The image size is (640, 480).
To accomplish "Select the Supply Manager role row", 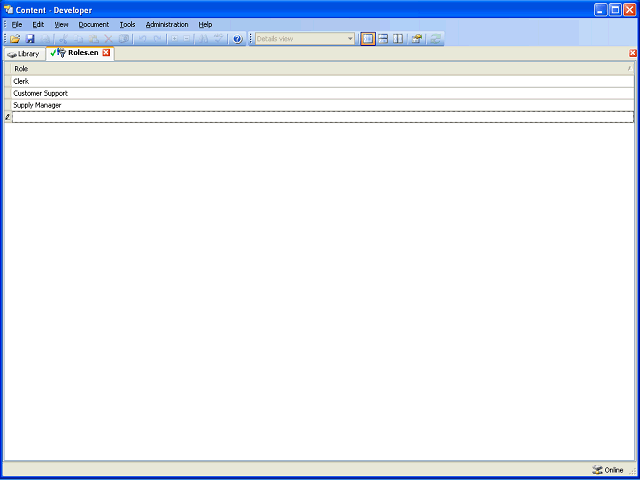I will 322,105.
